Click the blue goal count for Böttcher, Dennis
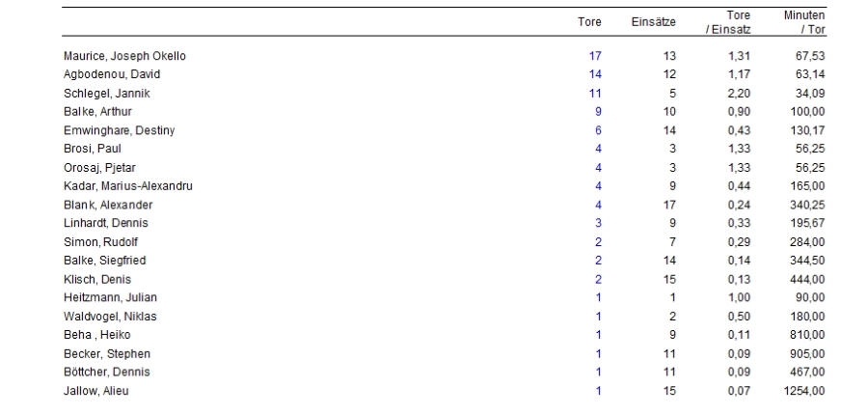 pos(598,372)
